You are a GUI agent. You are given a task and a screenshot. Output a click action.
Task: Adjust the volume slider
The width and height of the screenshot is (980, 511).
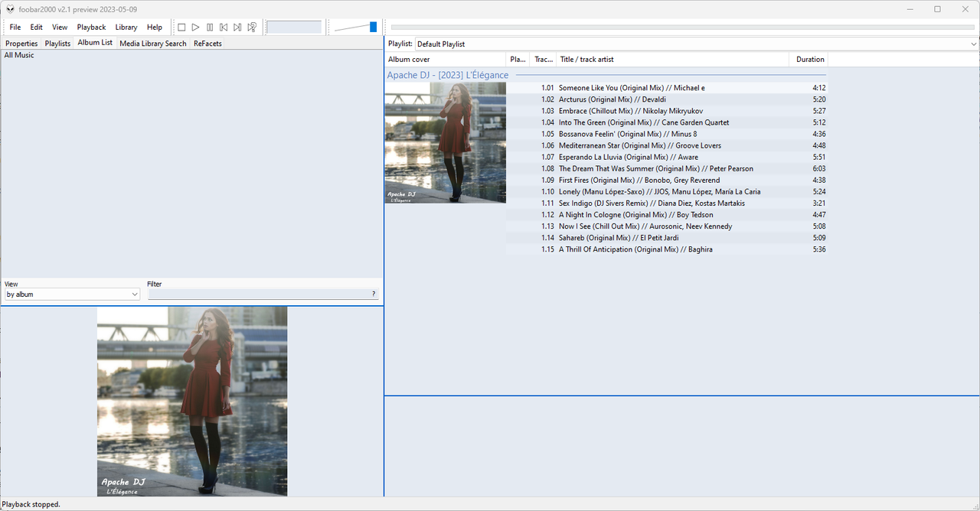(x=355, y=28)
